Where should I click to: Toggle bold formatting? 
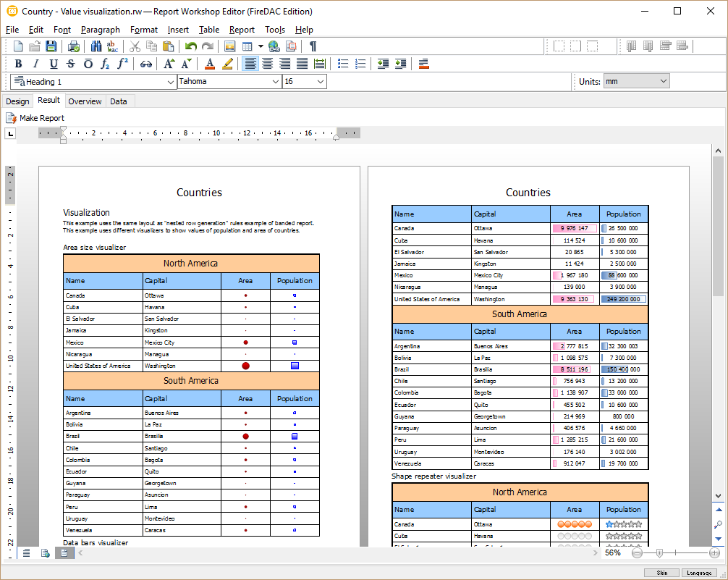coord(19,64)
